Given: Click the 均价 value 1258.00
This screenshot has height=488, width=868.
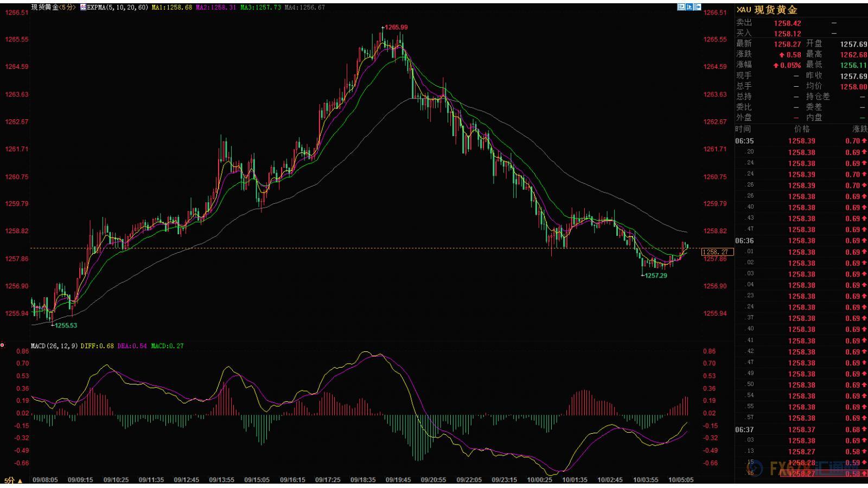Looking at the screenshot, I should click(853, 86).
